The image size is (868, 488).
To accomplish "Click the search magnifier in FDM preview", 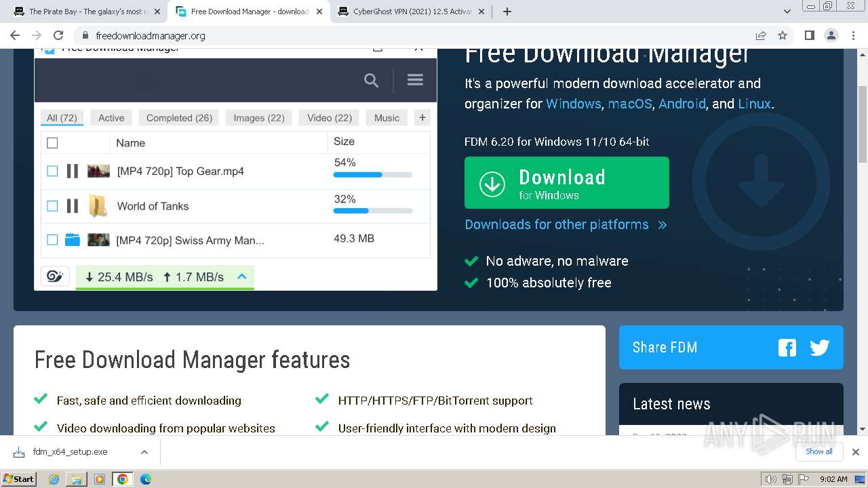I will click(x=371, y=81).
